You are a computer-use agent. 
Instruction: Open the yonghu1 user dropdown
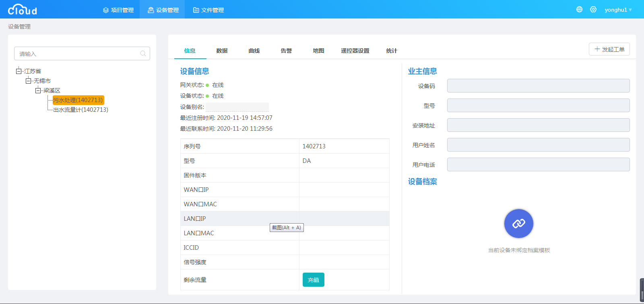coord(618,10)
